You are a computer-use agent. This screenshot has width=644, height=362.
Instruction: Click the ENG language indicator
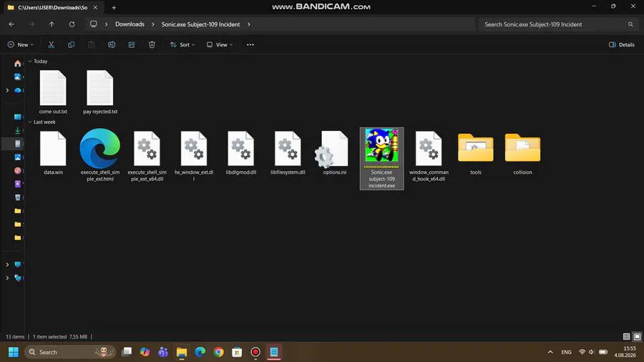coord(567,352)
